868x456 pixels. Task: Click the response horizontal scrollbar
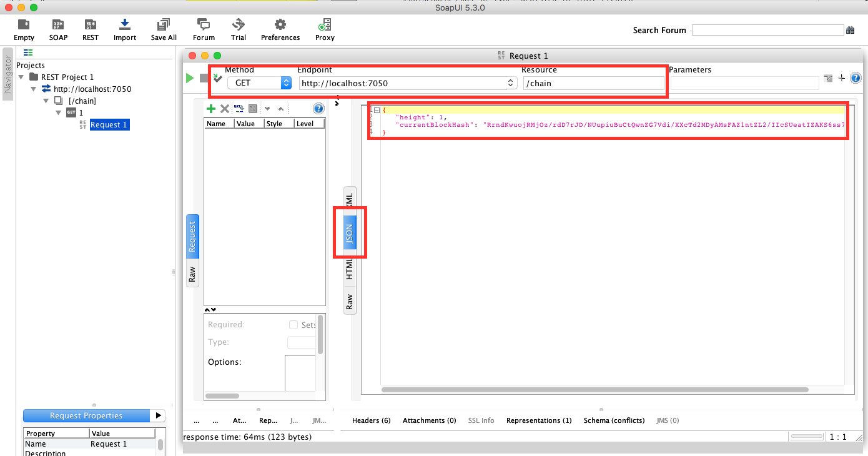tap(594, 390)
